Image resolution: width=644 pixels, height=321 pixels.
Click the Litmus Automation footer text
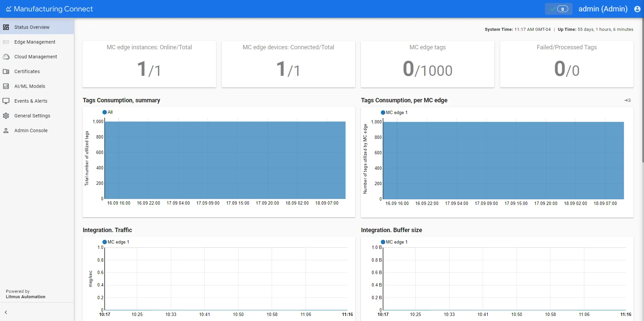25,297
